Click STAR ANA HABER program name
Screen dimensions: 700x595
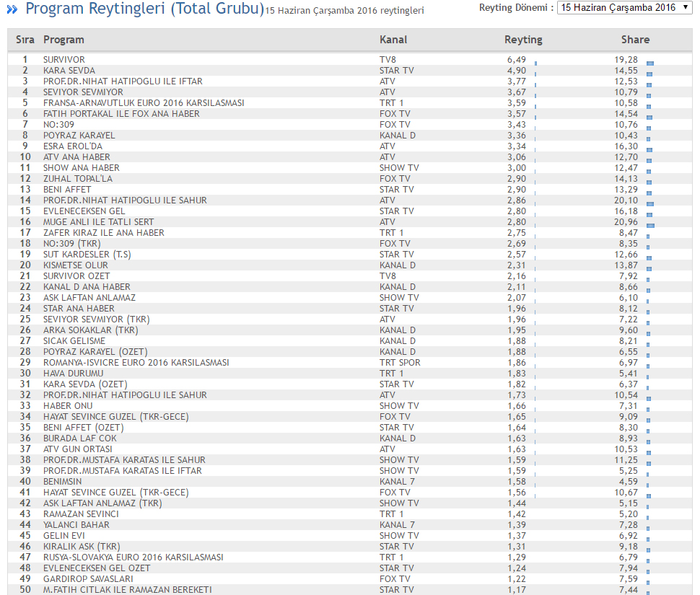click(x=79, y=309)
